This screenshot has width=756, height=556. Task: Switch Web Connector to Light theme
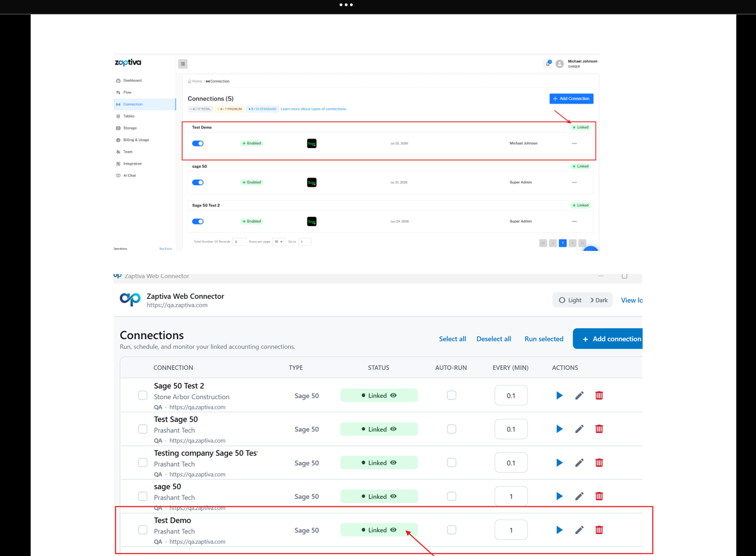570,300
